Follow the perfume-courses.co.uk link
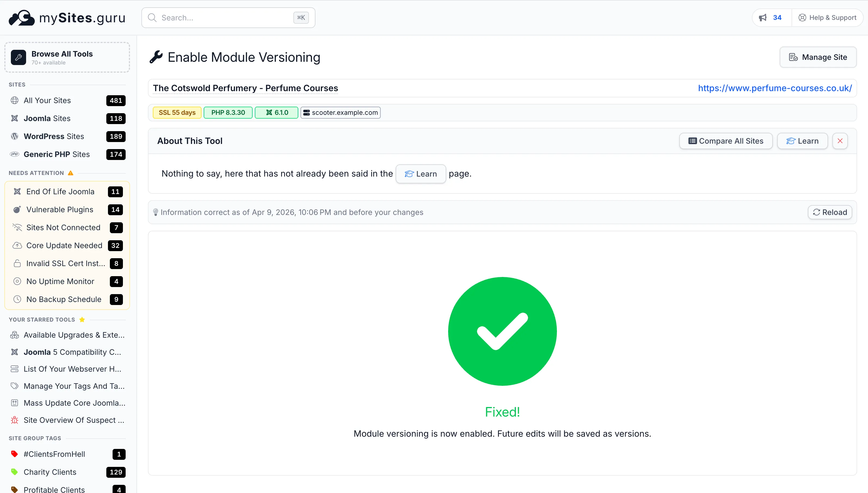 point(775,88)
